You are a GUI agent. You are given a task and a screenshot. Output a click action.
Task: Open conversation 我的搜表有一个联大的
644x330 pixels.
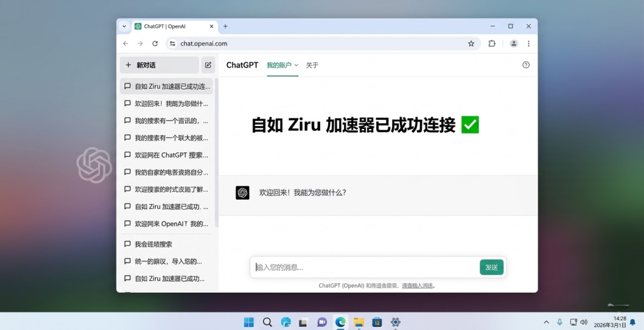click(x=166, y=138)
